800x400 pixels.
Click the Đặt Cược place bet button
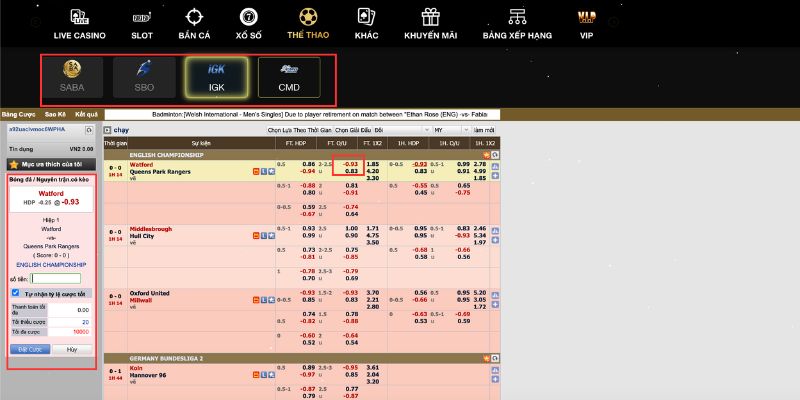click(30, 350)
